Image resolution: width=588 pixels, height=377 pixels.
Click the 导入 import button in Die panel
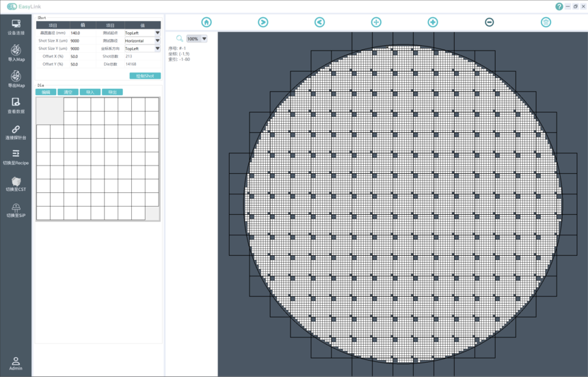tap(90, 92)
